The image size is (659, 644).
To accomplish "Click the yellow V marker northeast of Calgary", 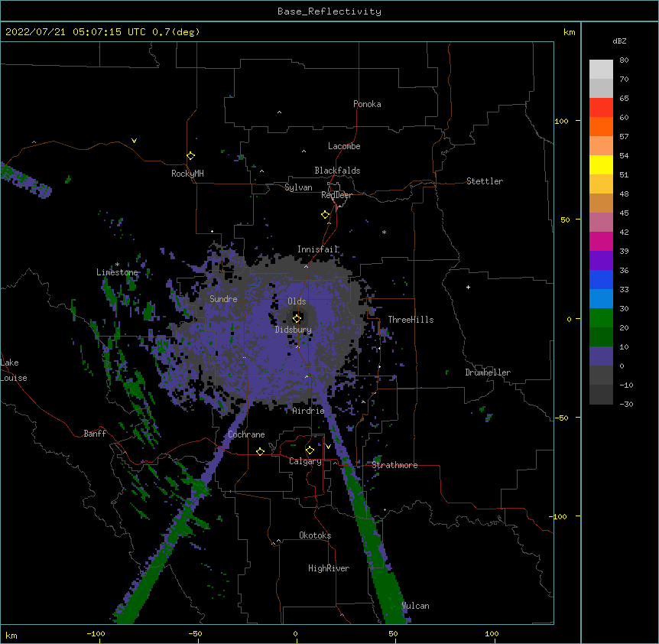I will click(328, 447).
